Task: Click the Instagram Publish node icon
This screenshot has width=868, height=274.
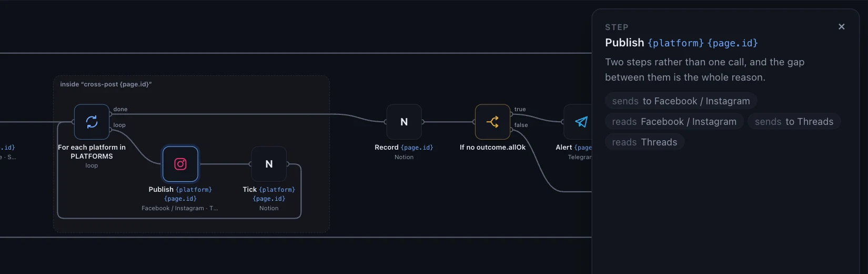Action: point(180,164)
